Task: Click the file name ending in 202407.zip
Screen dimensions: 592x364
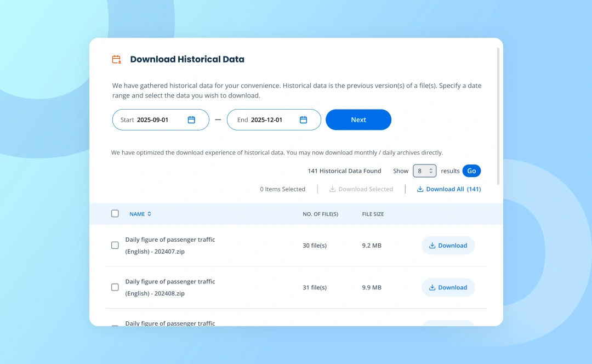Action: pyautogui.click(x=170, y=246)
